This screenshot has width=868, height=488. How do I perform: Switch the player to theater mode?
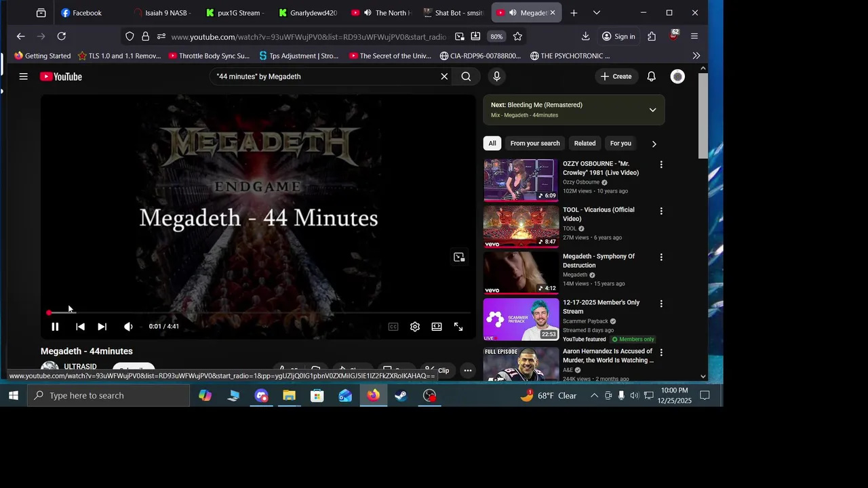[x=437, y=327]
